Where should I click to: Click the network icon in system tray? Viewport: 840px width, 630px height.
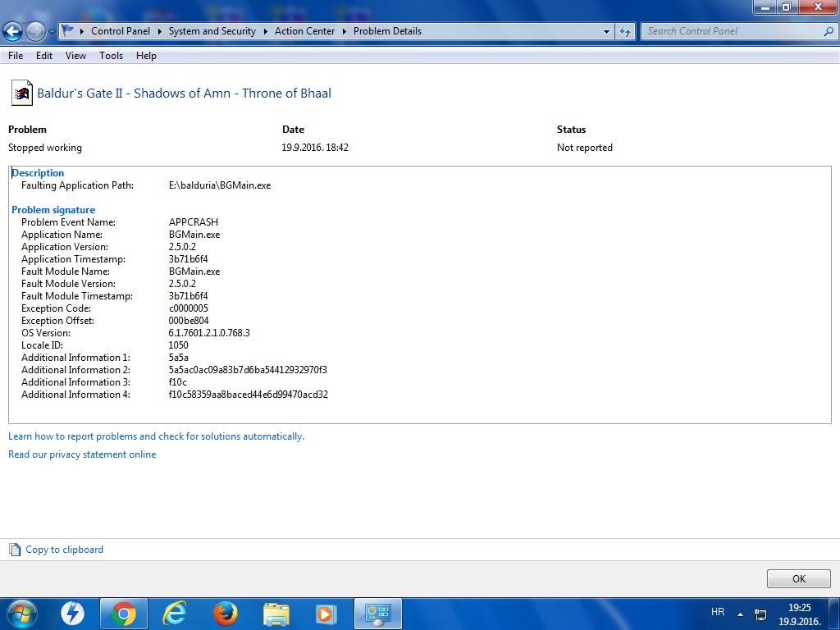click(x=760, y=614)
